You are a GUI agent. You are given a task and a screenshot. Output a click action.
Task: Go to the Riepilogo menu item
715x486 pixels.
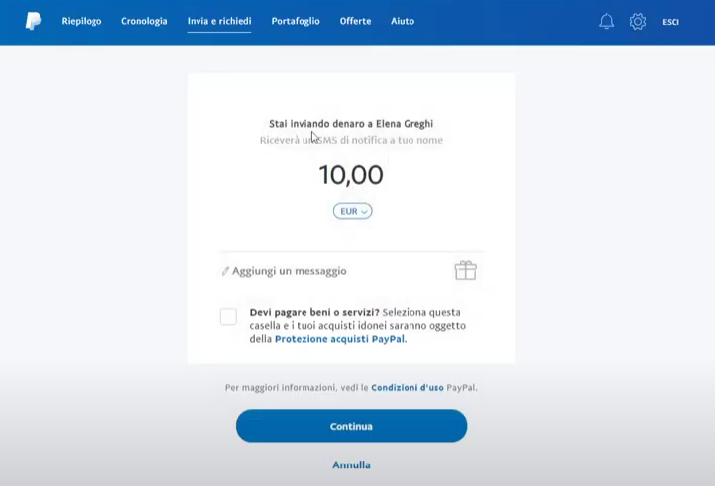(x=82, y=21)
